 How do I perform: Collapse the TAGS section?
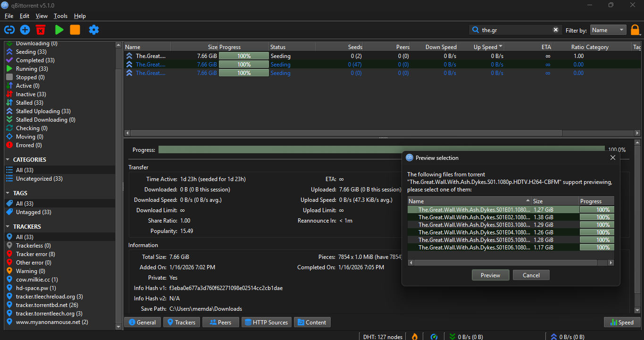click(x=8, y=193)
